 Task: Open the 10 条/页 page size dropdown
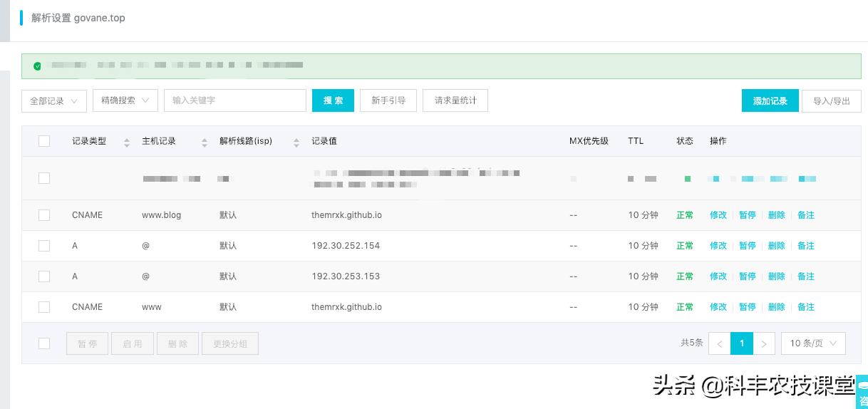813,343
